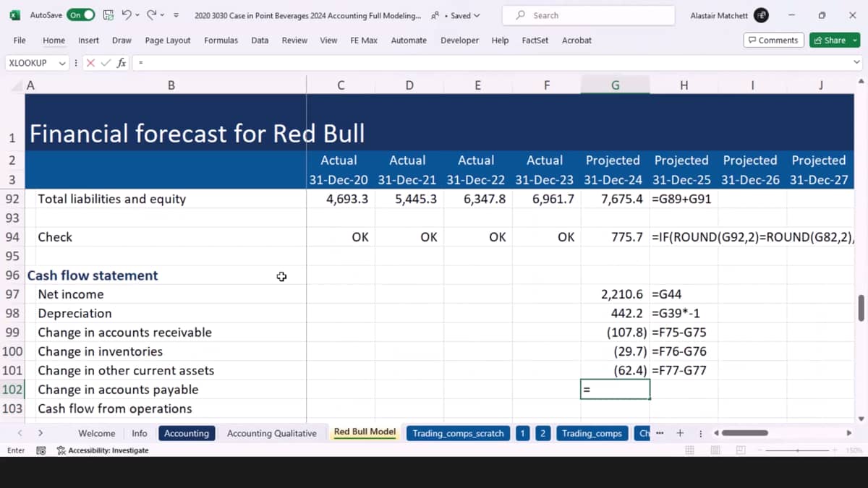868x488 pixels.
Task: Open the FactSet tab
Action: [x=535, y=40]
